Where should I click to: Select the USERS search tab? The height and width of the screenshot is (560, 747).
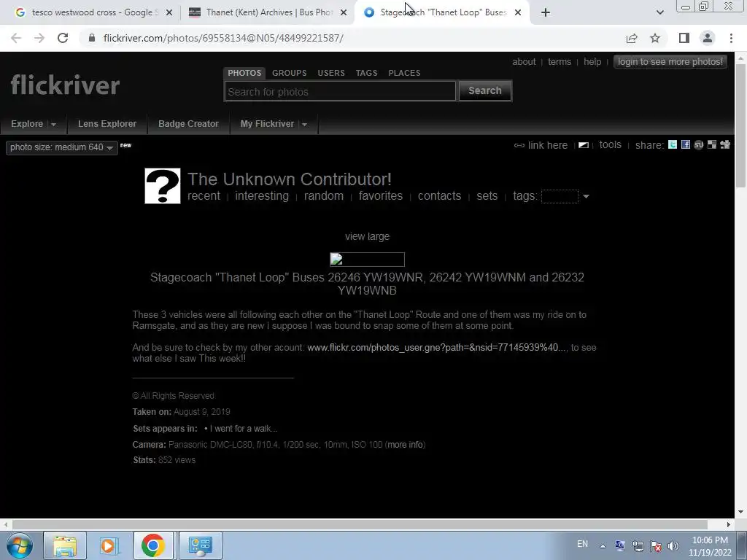click(331, 73)
